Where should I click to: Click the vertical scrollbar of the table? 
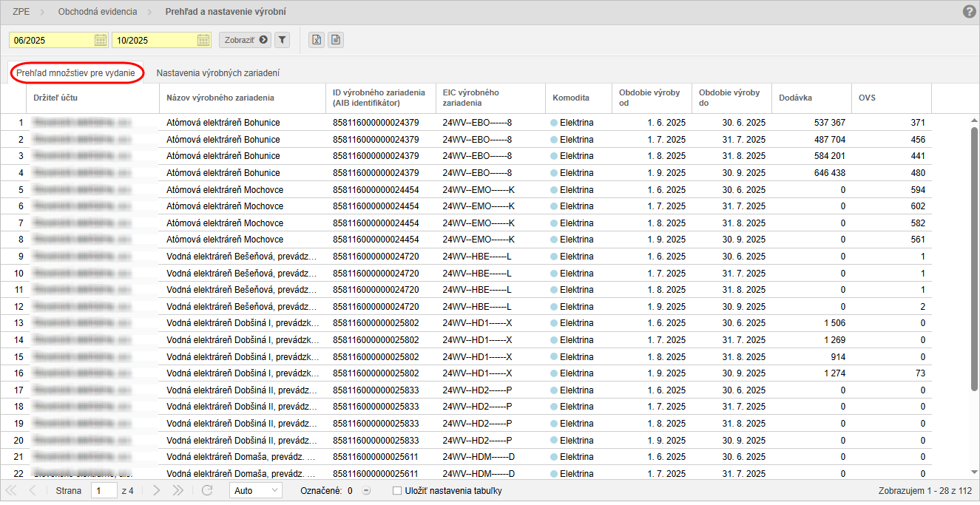pyautogui.click(x=973, y=259)
